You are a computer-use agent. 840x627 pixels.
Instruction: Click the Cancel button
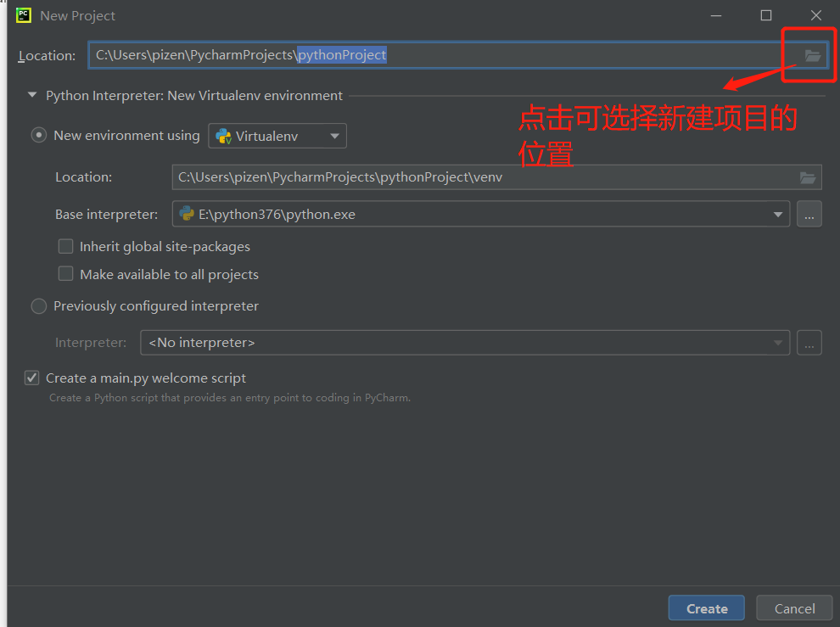tap(793, 607)
